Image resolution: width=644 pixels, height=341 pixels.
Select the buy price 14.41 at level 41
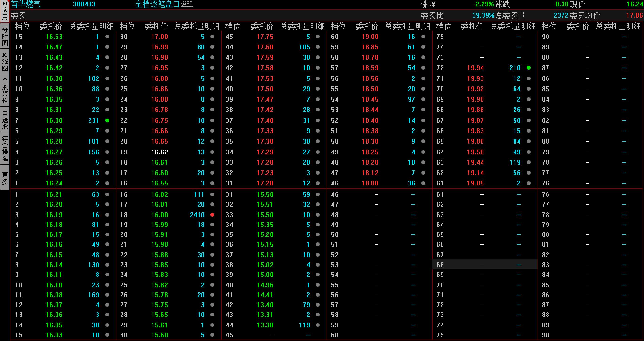pyautogui.click(x=265, y=295)
